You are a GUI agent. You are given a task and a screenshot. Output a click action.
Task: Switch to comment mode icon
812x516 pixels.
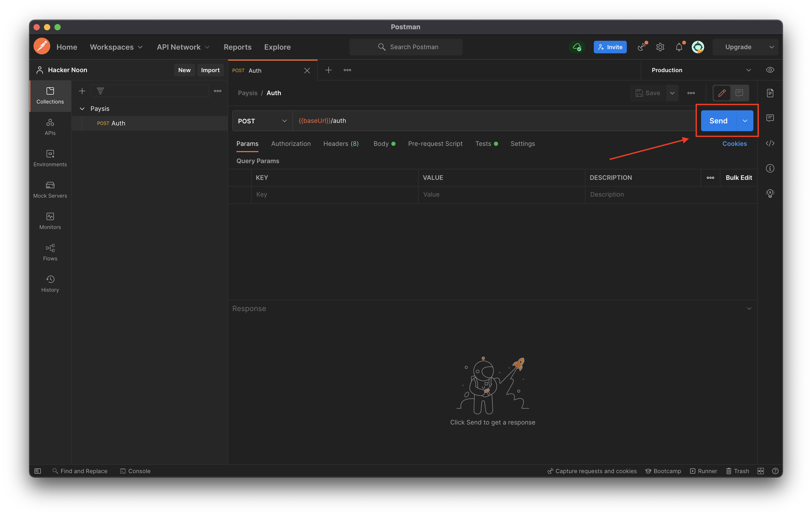[739, 93]
